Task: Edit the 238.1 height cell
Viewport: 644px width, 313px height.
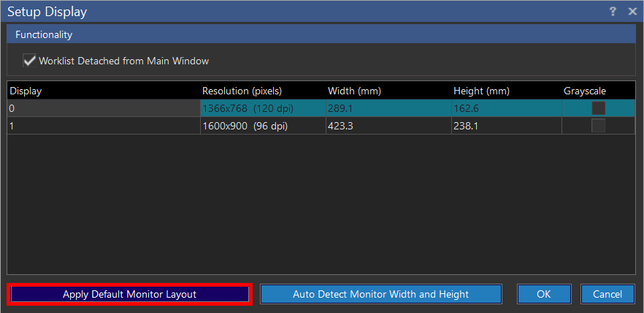Action: click(505, 126)
